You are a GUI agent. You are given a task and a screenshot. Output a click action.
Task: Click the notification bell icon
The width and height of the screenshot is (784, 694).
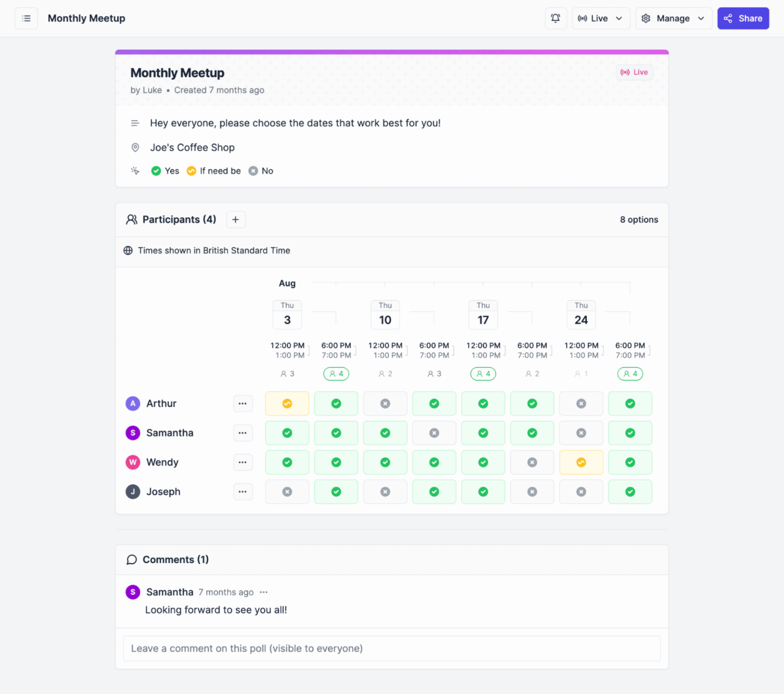[556, 18]
